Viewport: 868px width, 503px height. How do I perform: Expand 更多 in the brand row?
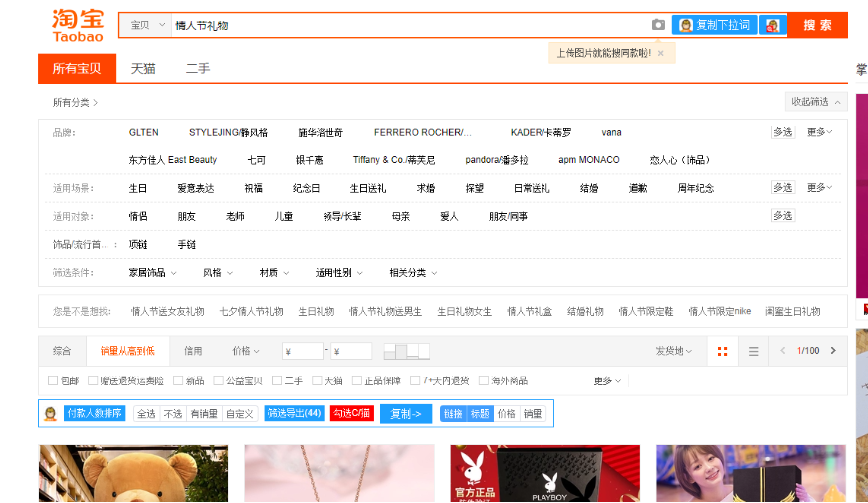coord(819,132)
